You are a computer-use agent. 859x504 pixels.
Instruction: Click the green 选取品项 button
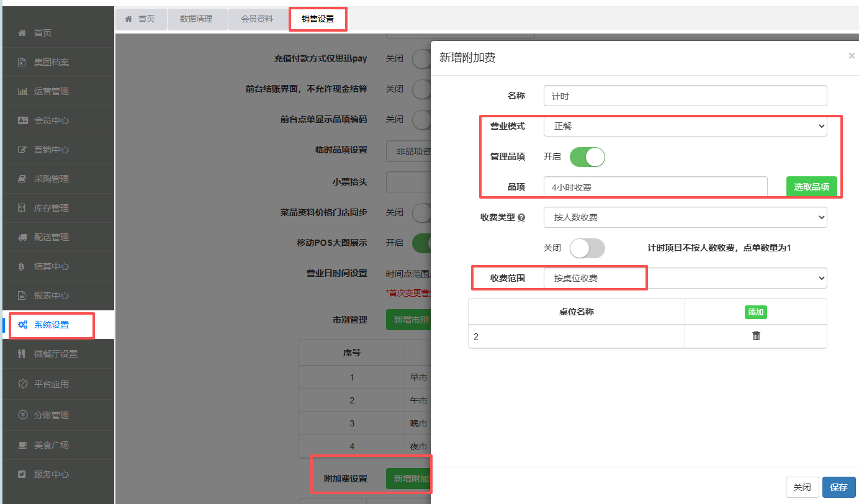tap(811, 187)
